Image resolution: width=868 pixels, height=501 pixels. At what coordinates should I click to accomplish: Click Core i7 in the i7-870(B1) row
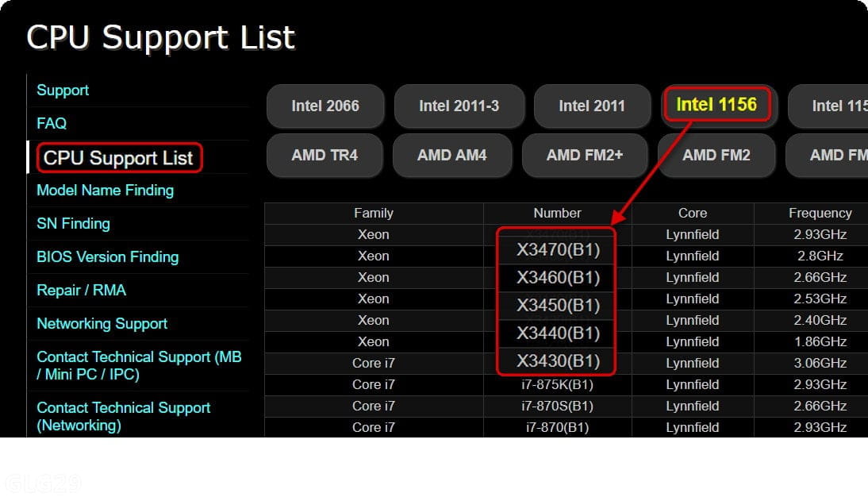click(x=374, y=428)
